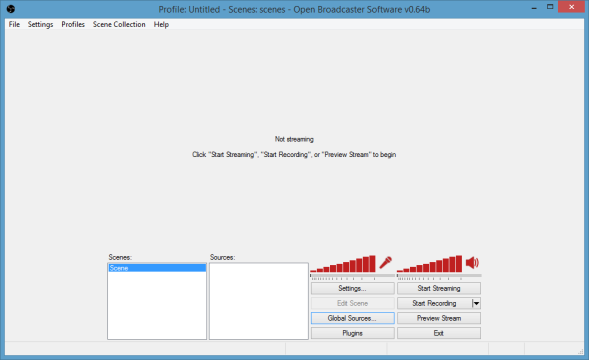
Task: Adjust the desktop audio volume meter
Action: point(429,264)
